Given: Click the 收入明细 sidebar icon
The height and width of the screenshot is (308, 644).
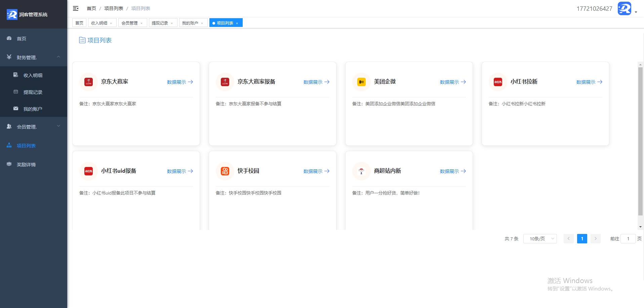Looking at the screenshot, I should coord(15,75).
